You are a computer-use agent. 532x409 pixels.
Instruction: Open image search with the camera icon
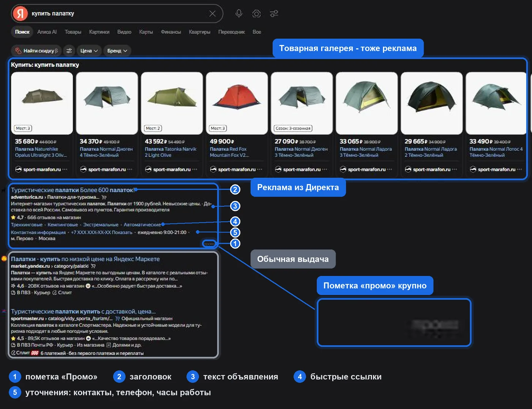coord(256,14)
